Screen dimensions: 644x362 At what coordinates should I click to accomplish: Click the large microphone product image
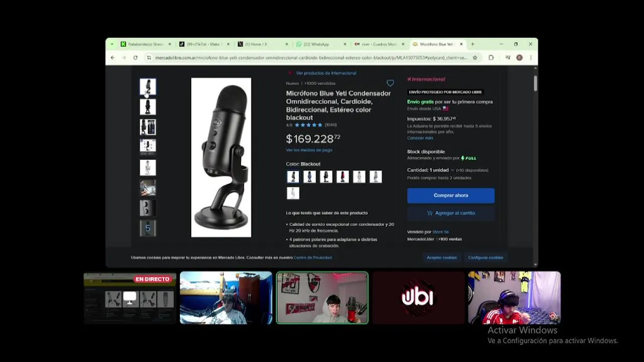pos(221,157)
